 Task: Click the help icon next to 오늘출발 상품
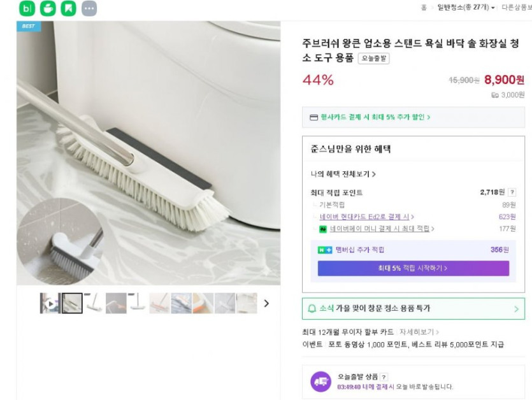tap(384, 377)
